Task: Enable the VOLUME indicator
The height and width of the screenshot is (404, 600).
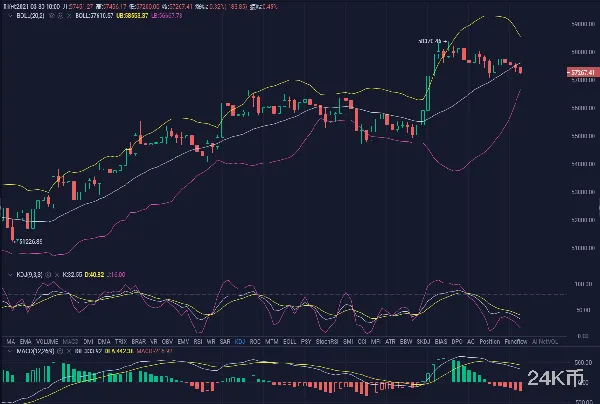Action: pos(48,340)
